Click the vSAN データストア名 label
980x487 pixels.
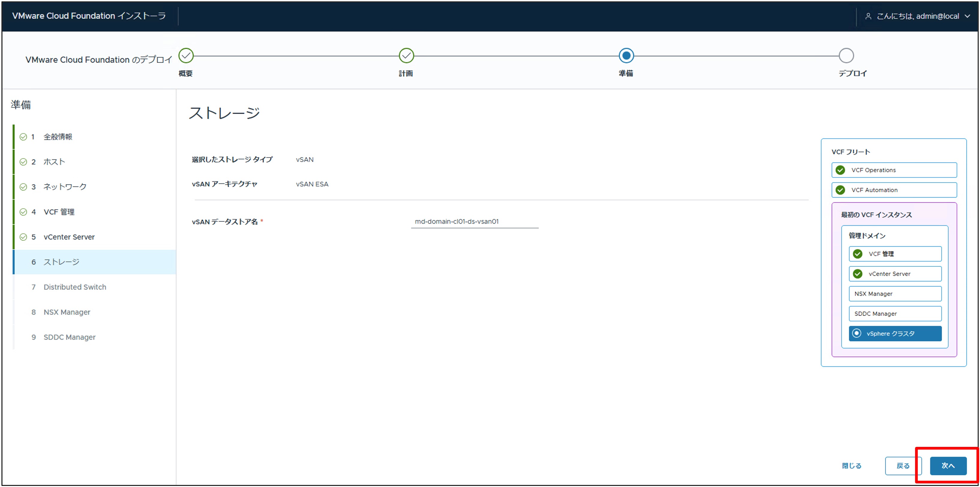tap(224, 222)
